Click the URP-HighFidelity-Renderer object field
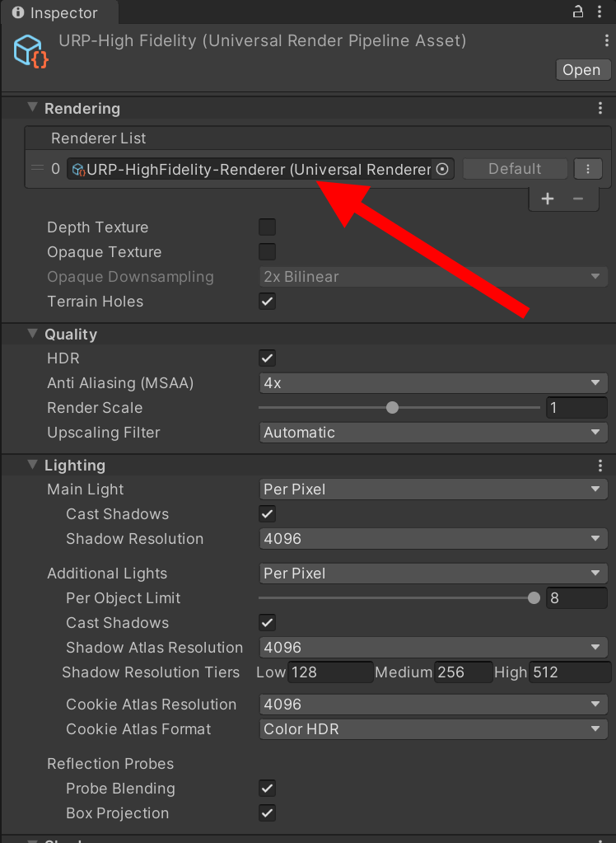Screen dimensions: 616x843 [x=260, y=169]
